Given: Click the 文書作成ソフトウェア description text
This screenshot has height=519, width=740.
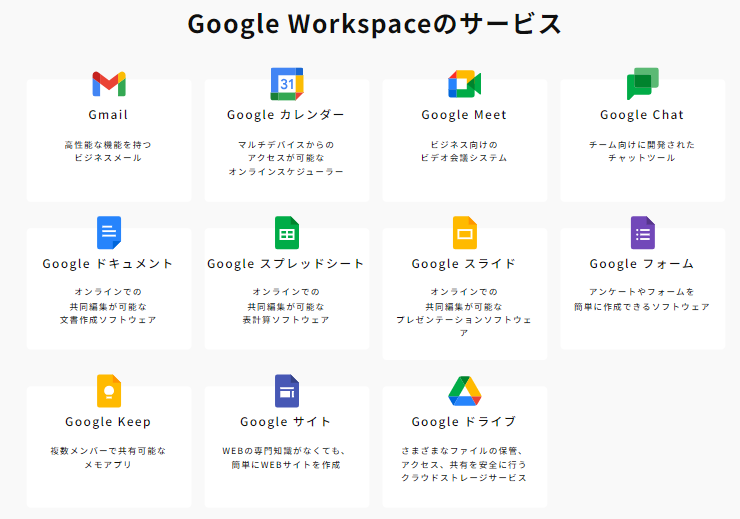Looking at the screenshot, I should [x=108, y=320].
